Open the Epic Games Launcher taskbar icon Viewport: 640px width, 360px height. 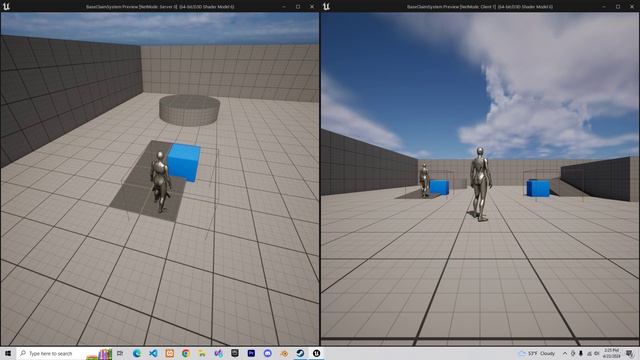pyautogui.click(x=235, y=353)
